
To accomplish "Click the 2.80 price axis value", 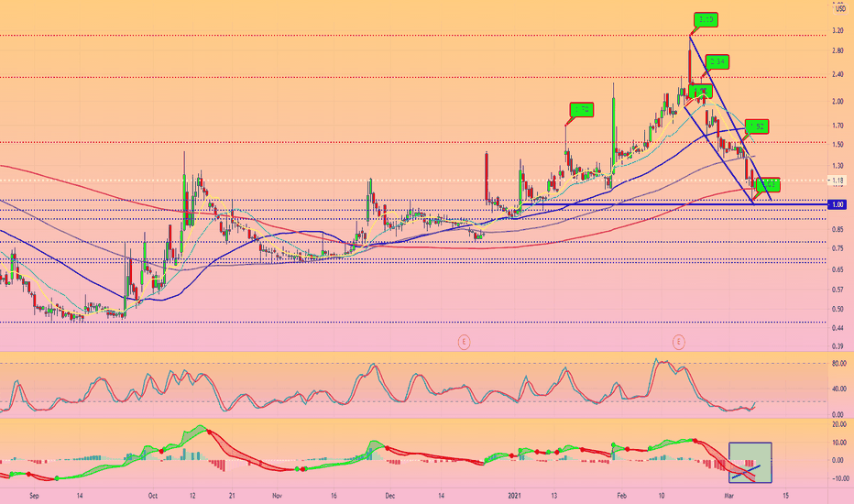I will [838, 51].
